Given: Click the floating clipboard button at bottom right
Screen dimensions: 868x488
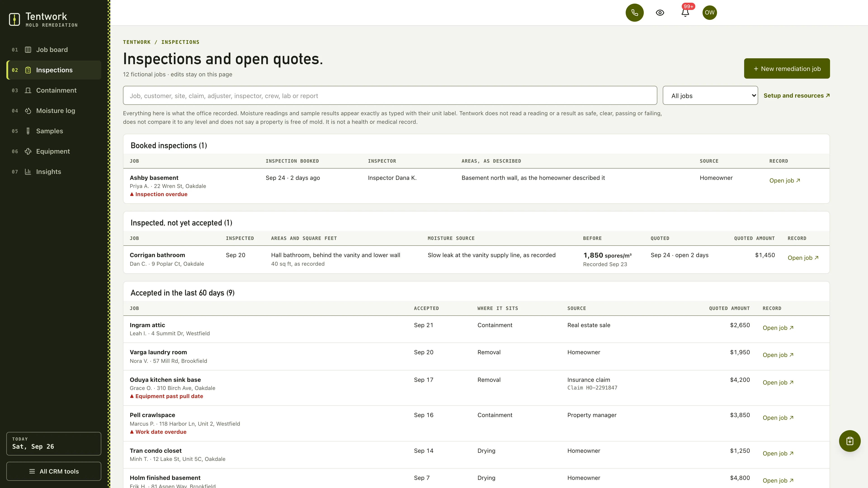Looking at the screenshot, I should pos(849,441).
